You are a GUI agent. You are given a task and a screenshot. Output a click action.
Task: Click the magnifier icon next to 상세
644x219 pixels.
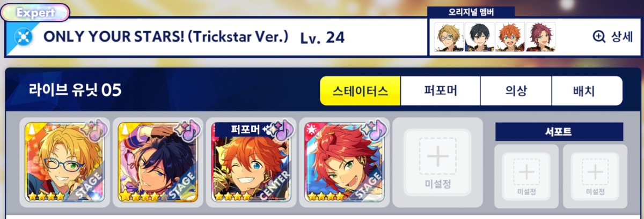coord(599,36)
